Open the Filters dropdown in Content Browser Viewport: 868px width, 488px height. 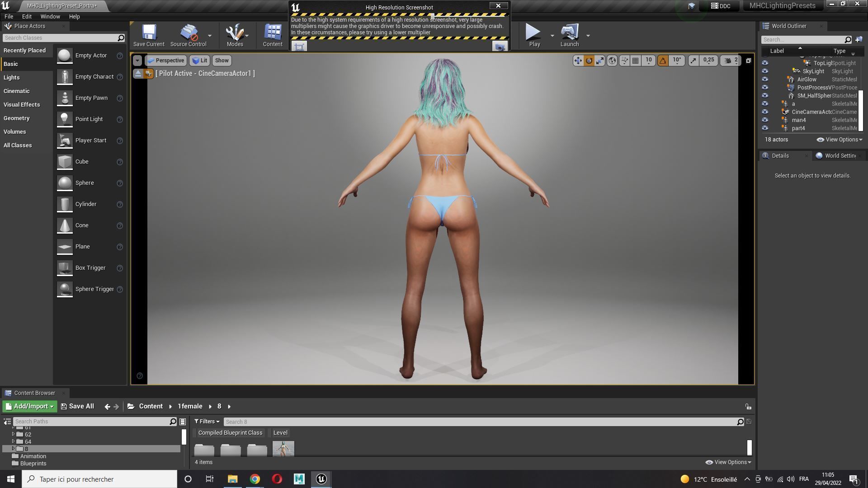207,422
